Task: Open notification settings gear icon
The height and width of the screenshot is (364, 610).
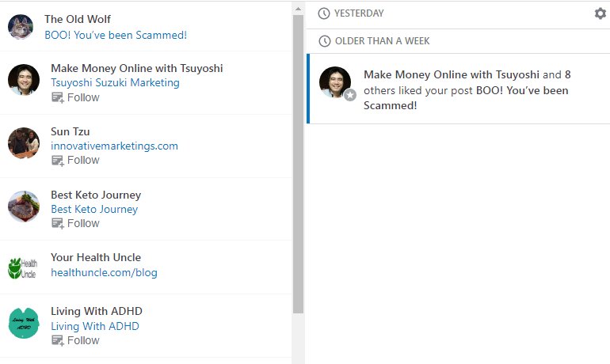Action: click(600, 13)
